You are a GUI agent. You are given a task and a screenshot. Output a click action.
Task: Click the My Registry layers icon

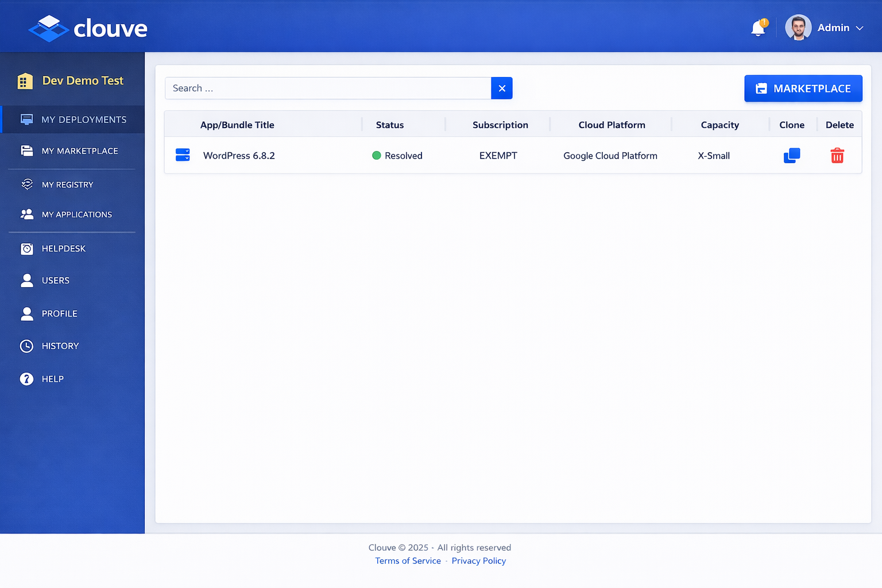27,184
